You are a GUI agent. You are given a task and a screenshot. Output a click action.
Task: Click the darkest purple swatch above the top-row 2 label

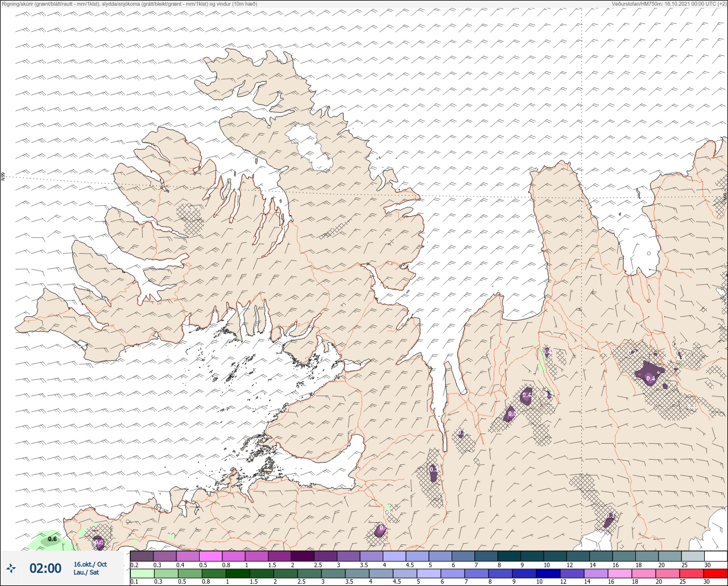(303, 556)
